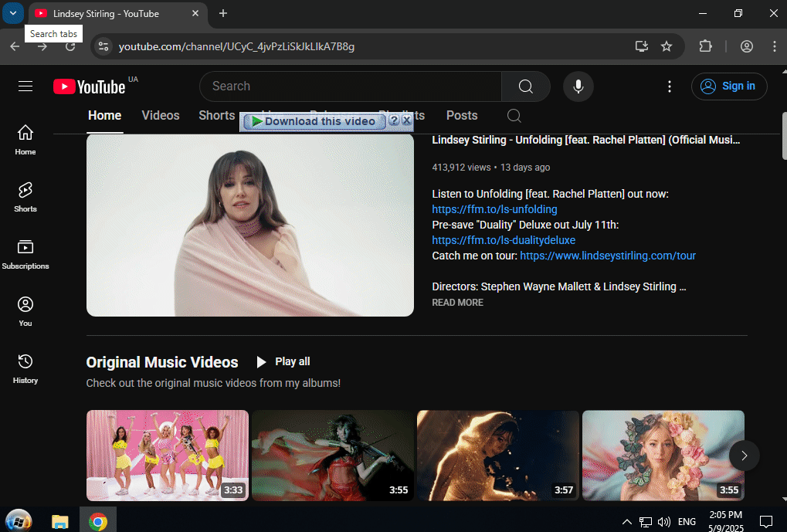Open the ffm.to/ls-dualitydeluxe link
787x532 pixels.
(x=504, y=240)
